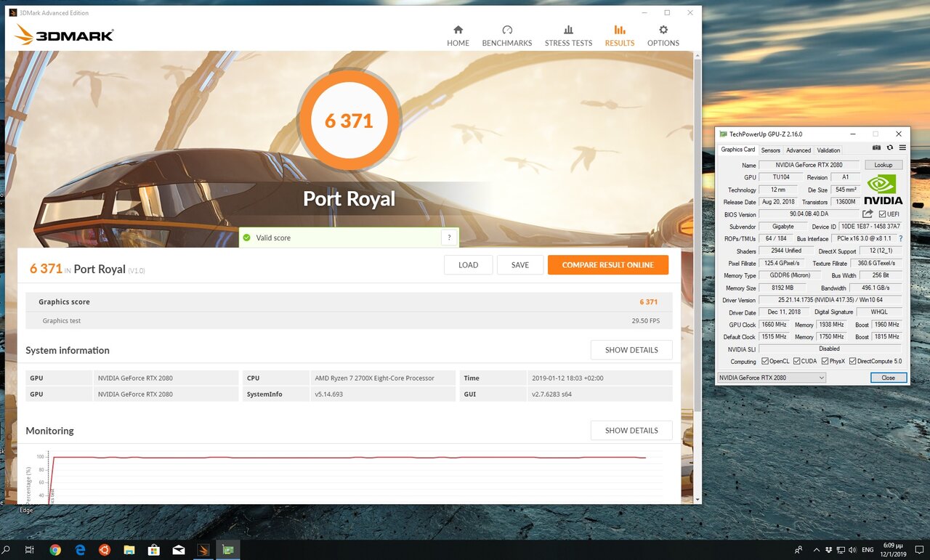This screenshot has width=930, height=560.
Task: Load a saved result file
Action: coord(469,265)
